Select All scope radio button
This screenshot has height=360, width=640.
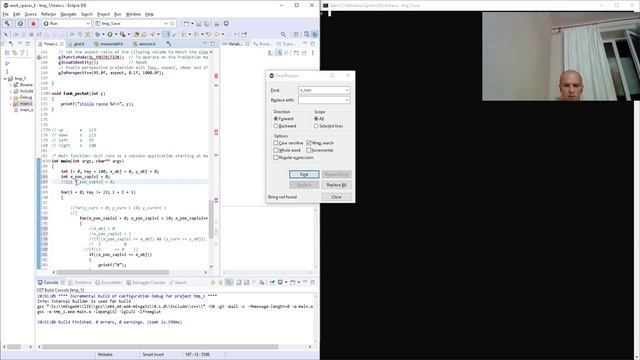[316, 119]
